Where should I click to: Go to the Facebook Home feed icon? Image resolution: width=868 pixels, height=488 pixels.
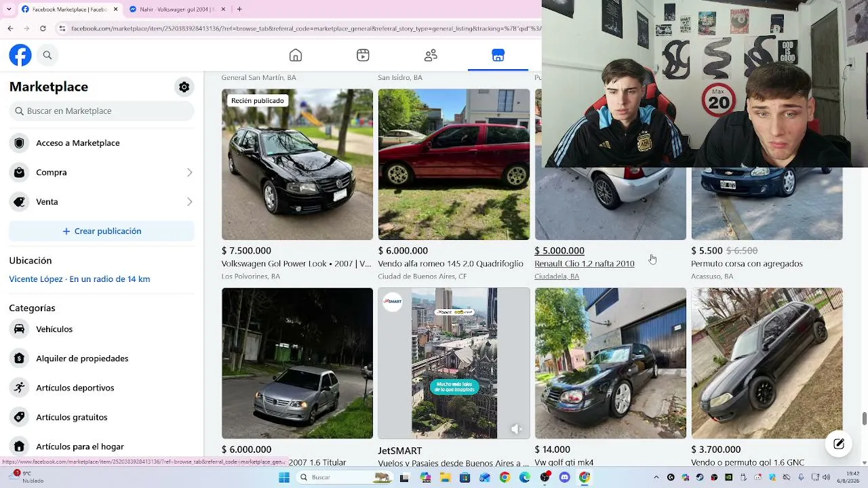point(296,56)
